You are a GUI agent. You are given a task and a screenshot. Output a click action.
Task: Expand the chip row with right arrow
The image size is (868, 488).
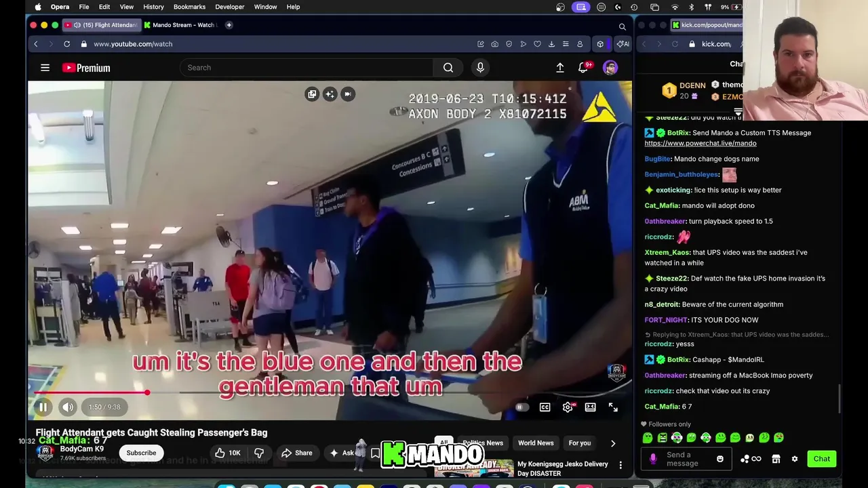click(613, 443)
